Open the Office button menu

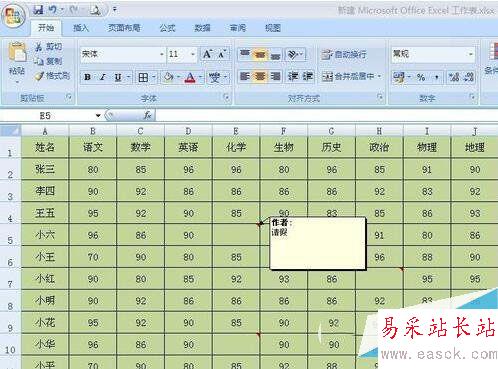[x=13, y=16]
